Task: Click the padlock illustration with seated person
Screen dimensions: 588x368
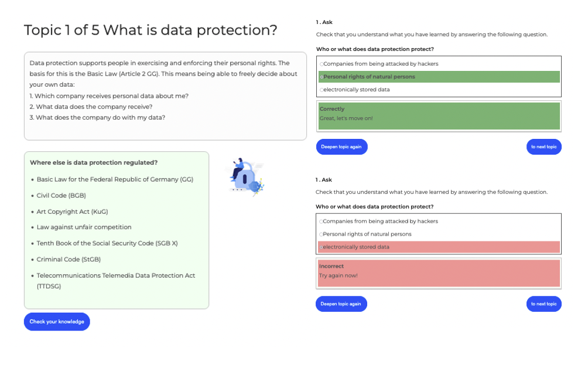Action: (245, 177)
